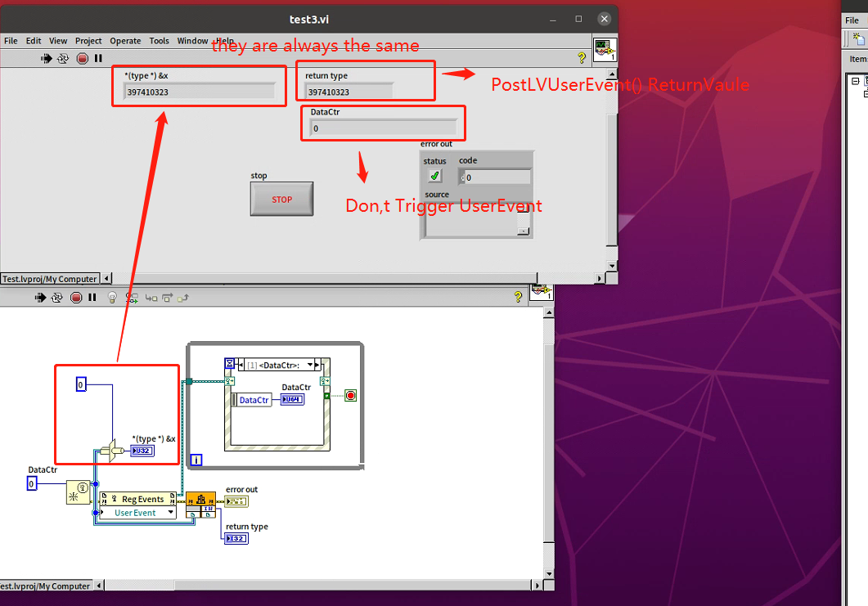The width and height of the screenshot is (868, 606).
Task: Click the VI icon in the front panel corner
Action: click(x=604, y=49)
